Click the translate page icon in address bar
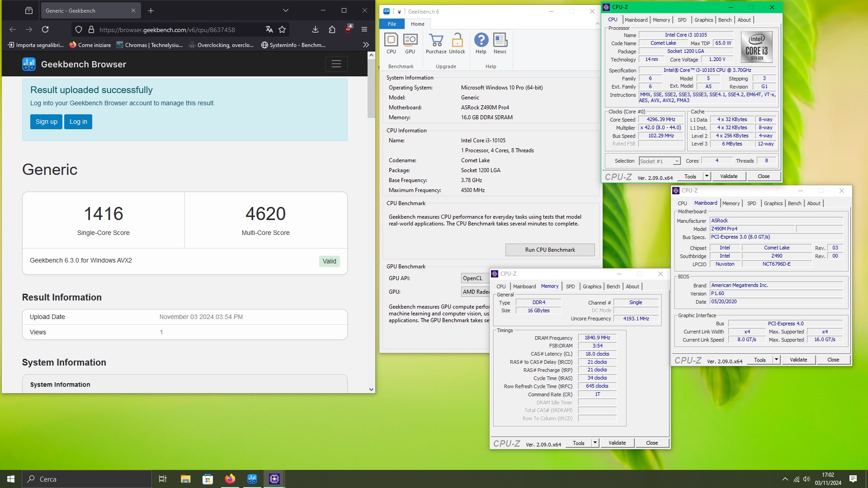 pyautogui.click(x=269, y=29)
